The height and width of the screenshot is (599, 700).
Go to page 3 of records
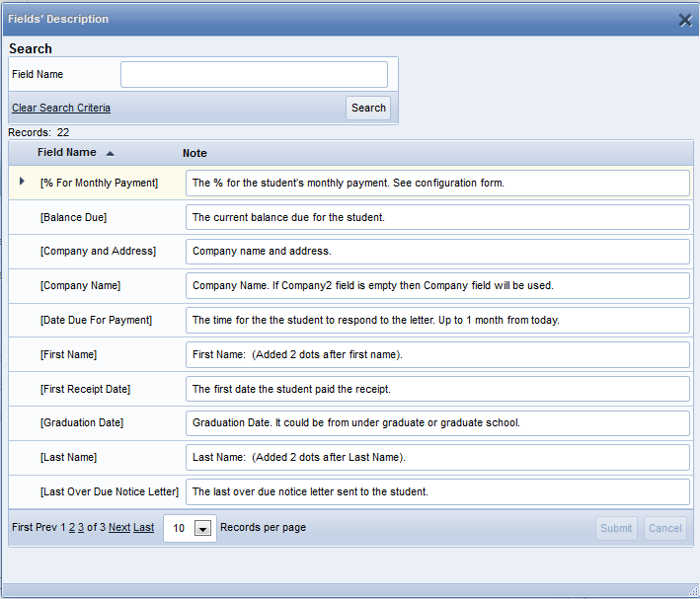click(81, 528)
